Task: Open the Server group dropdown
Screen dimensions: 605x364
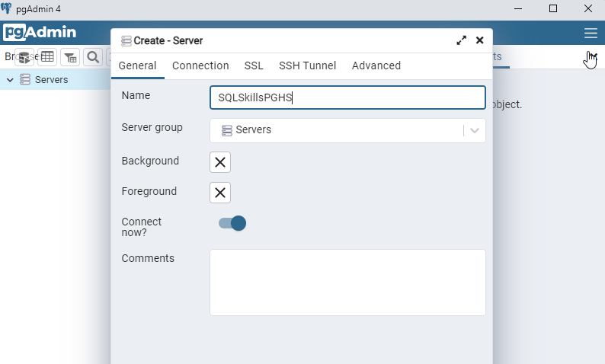Action: point(347,130)
